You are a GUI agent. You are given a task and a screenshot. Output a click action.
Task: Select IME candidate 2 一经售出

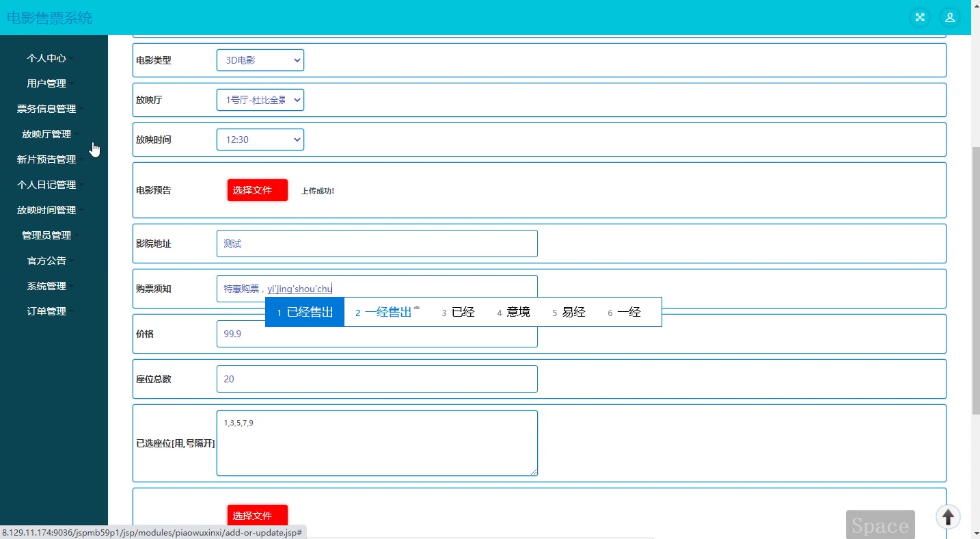coord(387,313)
